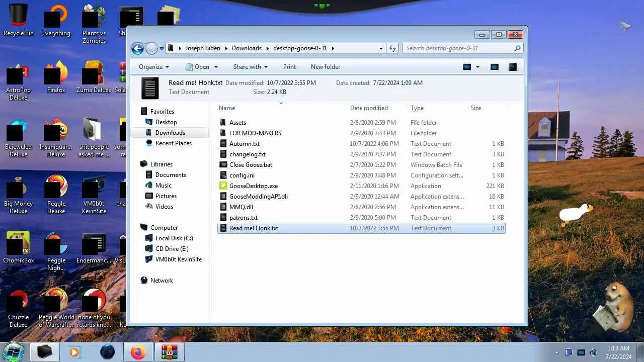Click the Start orb button
The height and width of the screenshot is (362, 644).
(13, 351)
